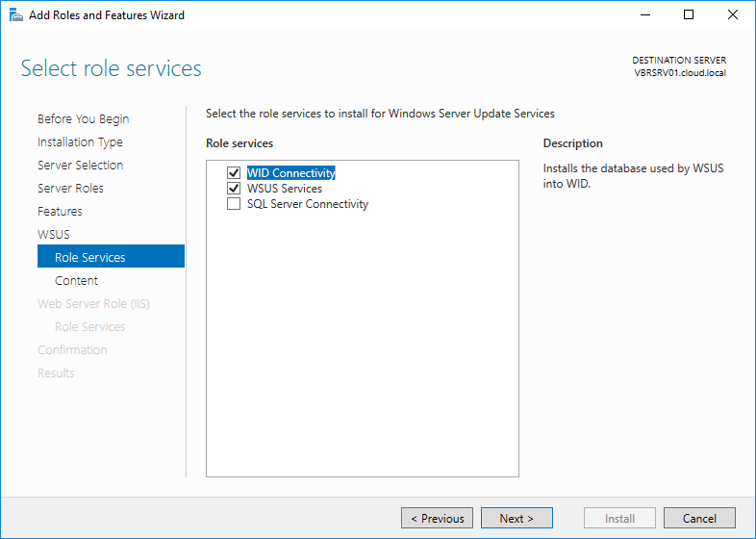This screenshot has height=539, width=756.
Task: Minimize the wizard window
Action: tap(644, 15)
